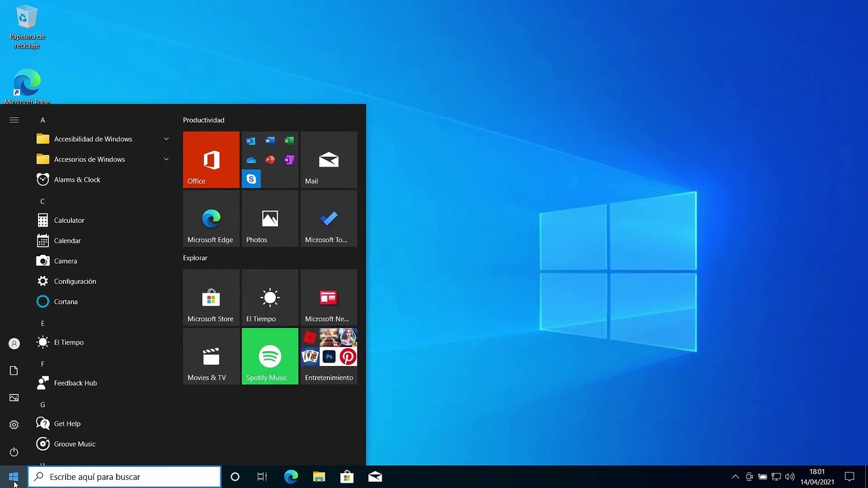Image resolution: width=868 pixels, height=488 pixels.
Task: Click the Power icon in Start menu
Action: [x=14, y=452]
